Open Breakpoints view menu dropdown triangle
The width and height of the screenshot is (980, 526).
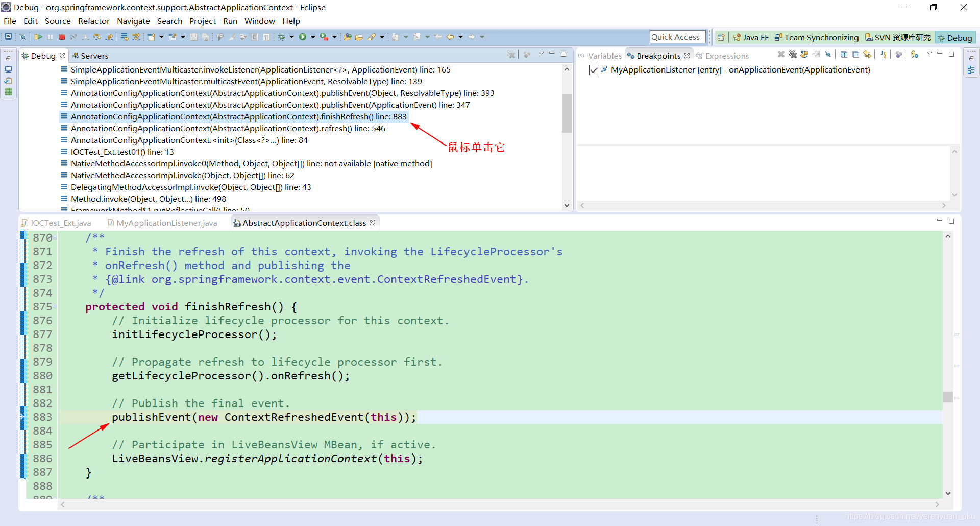pos(929,53)
